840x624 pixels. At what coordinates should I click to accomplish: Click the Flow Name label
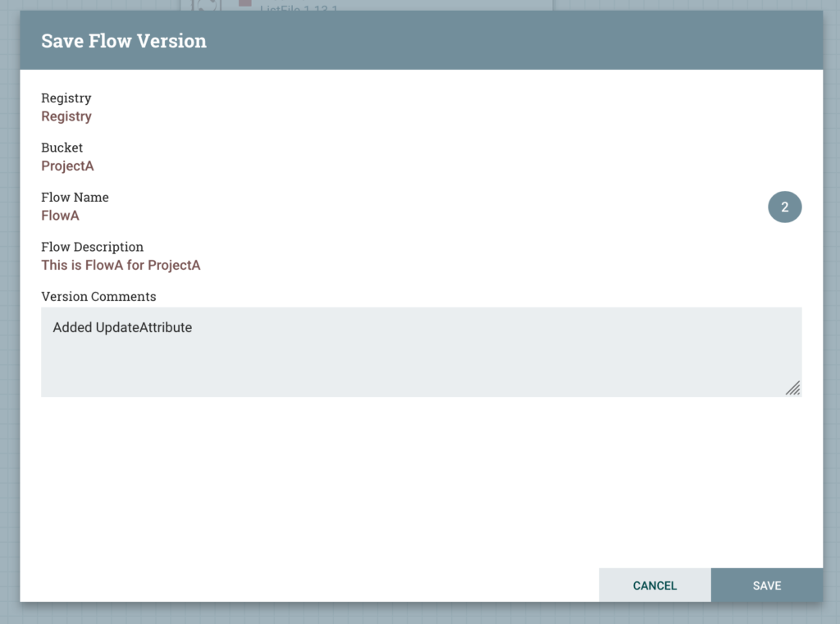click(75, 197)
